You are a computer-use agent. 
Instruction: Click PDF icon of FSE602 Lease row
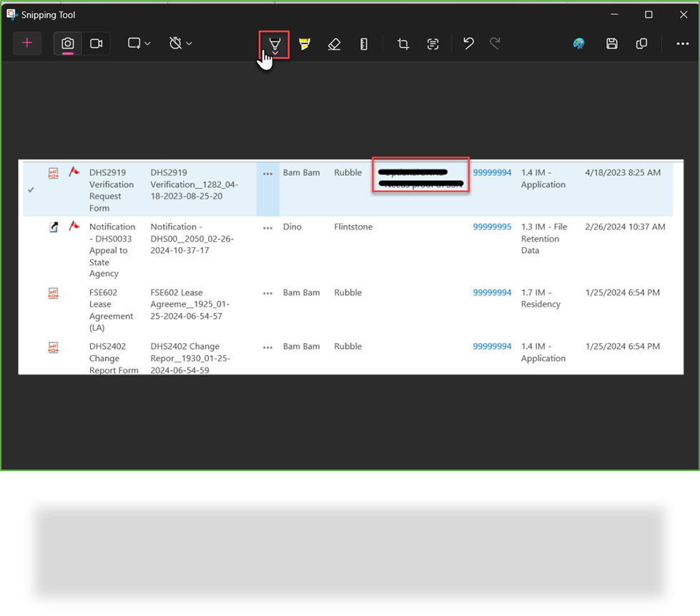point(53,293)
